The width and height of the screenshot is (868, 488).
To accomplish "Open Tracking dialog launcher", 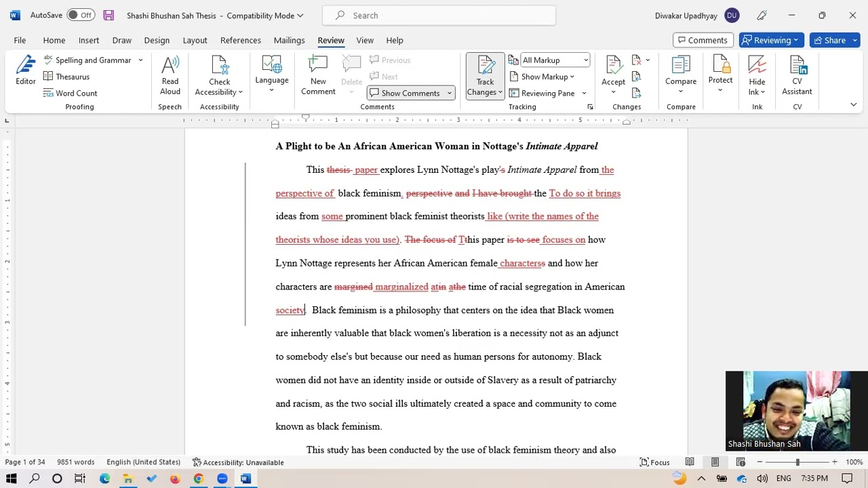I will click(590, 107).
